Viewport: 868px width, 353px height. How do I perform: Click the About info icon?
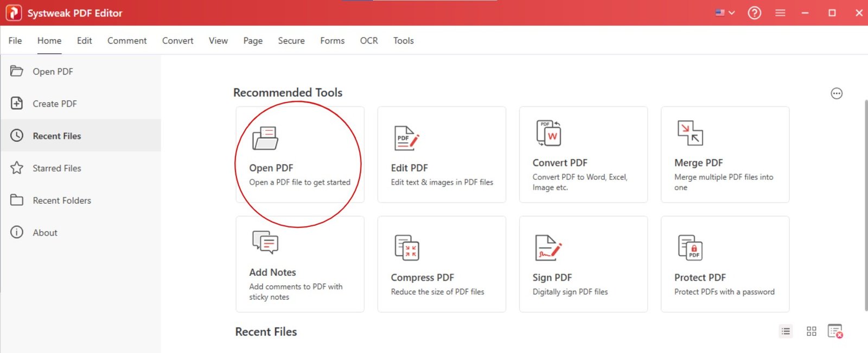(17, 232)
